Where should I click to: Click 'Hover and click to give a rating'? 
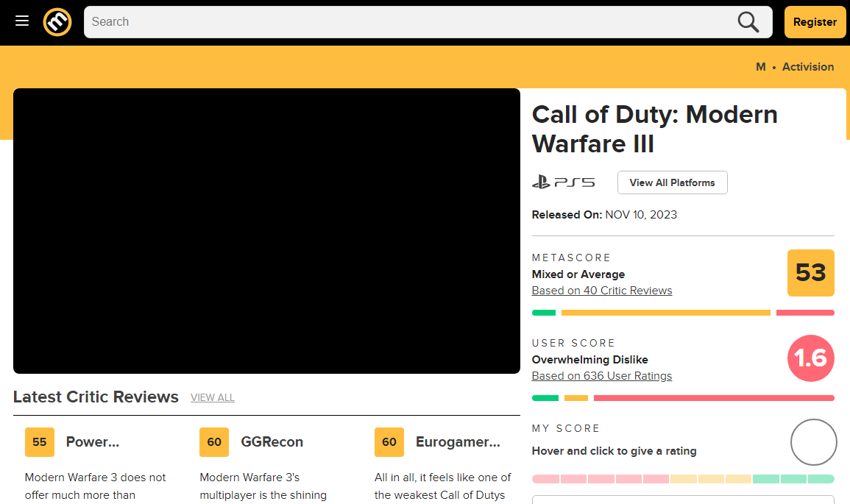point(615,451)
